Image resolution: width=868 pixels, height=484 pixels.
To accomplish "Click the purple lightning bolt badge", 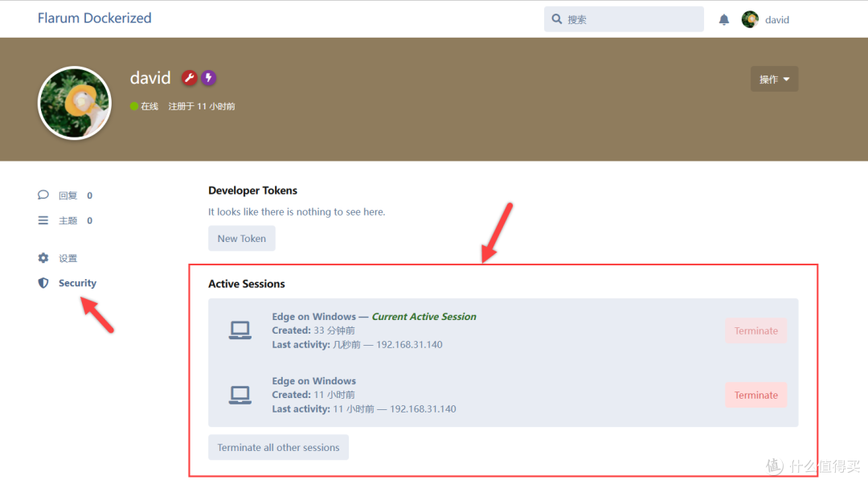I will click(x=208, y=77).
